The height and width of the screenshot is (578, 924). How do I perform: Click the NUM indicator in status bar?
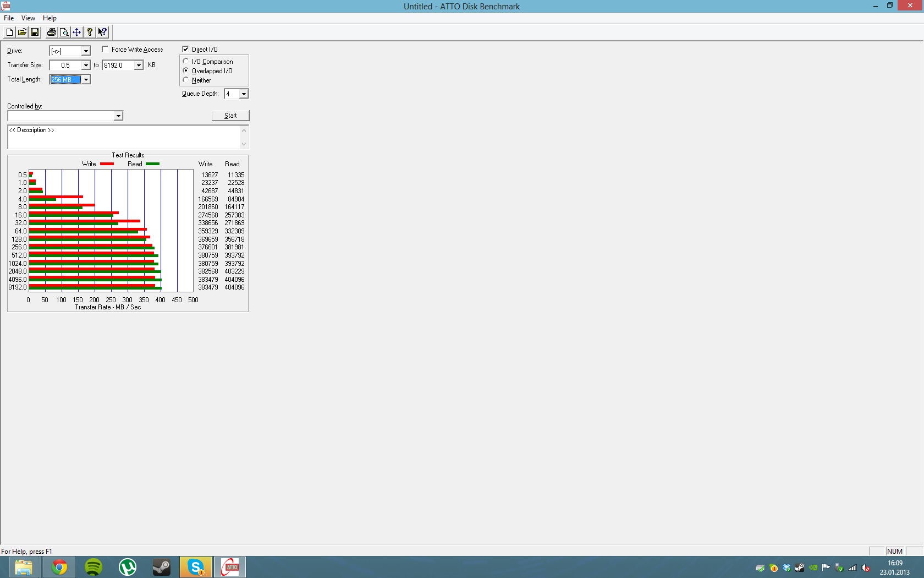tap(895, 552)
